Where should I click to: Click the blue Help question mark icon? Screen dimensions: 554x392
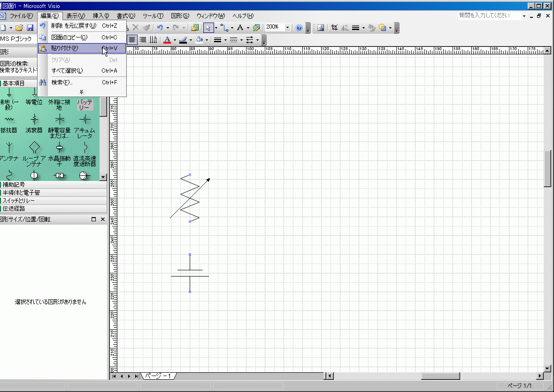pos(299,28)
